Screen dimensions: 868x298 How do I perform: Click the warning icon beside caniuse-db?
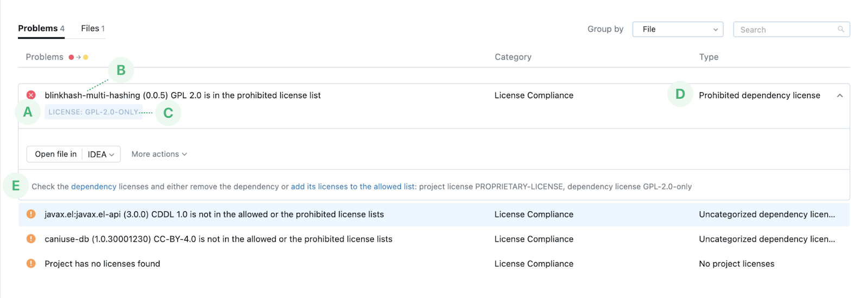click(x=31, y=239)
